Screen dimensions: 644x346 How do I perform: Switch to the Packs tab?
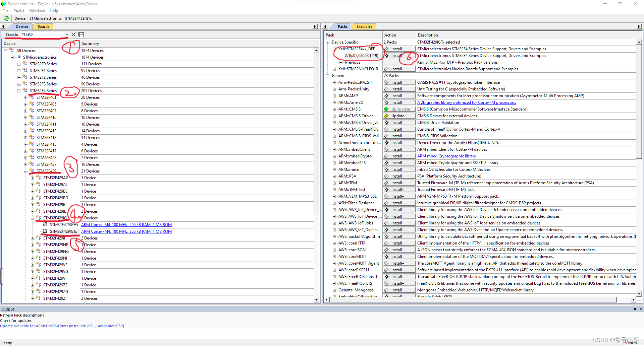tap(342, 26)
